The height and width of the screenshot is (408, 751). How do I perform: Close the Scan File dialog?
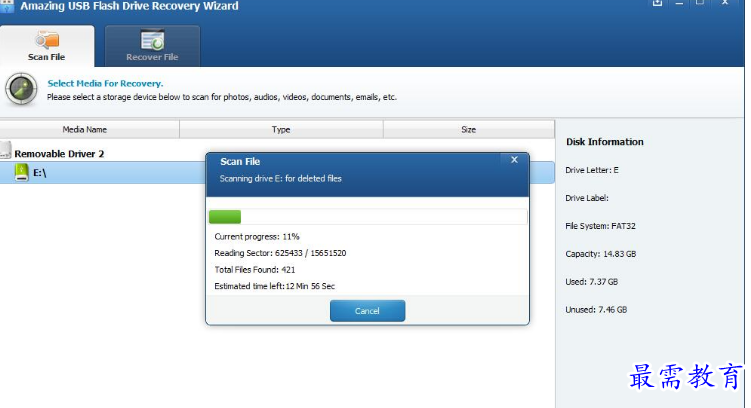pyautogui.click(x=514, y=160)
